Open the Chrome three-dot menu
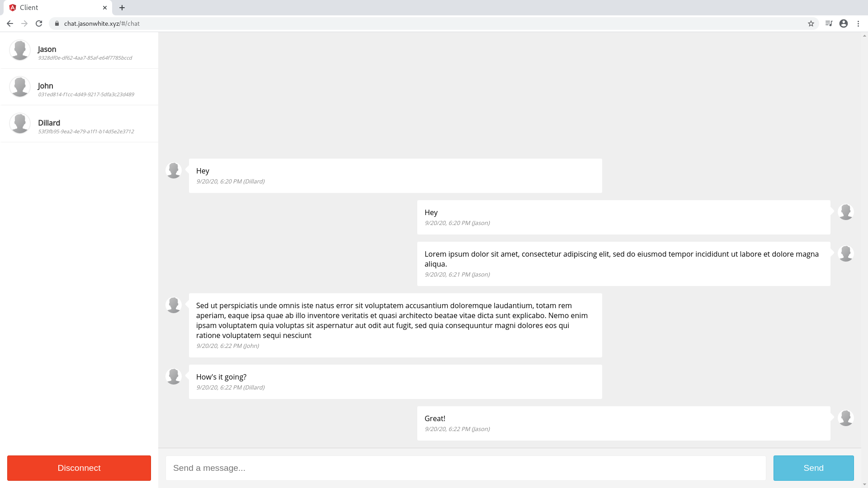This screenshot has height=488, width=868. click(x=858, y=23)
